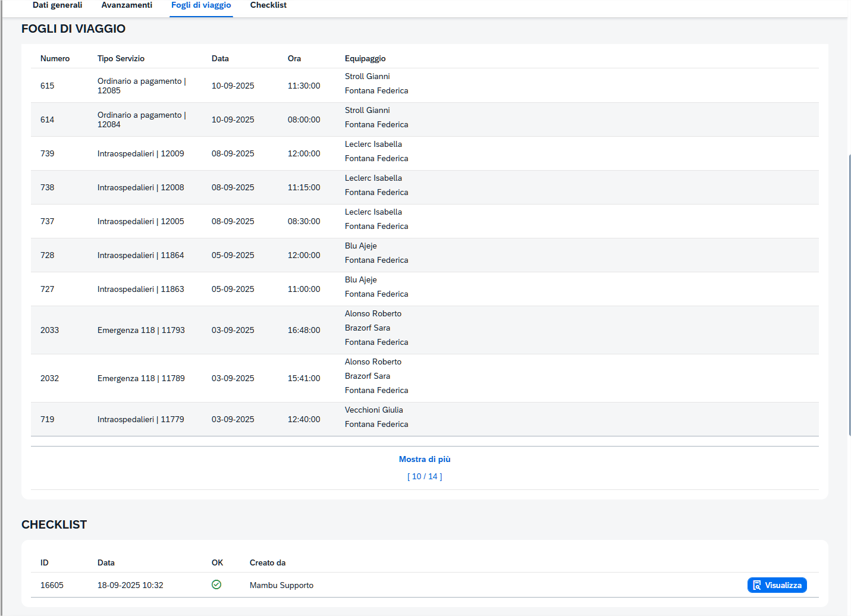The width and height of the screenshot is (851, 616).
Task: Click the Equipaggio column header
Action: point(365,58)
